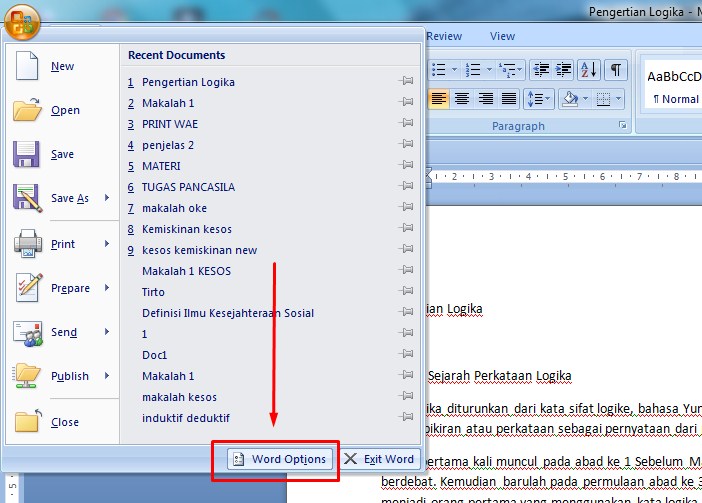Select Normal style thumbnail

point(674,85)
